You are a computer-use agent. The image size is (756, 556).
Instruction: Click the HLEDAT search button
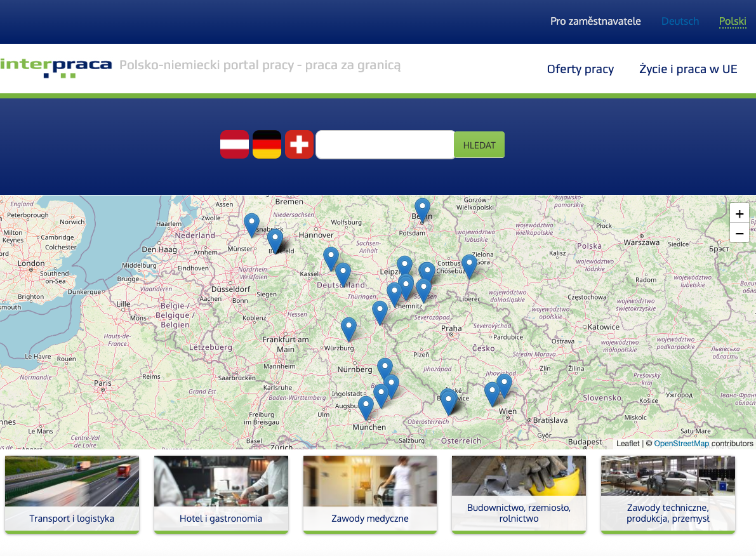(479, 145)
